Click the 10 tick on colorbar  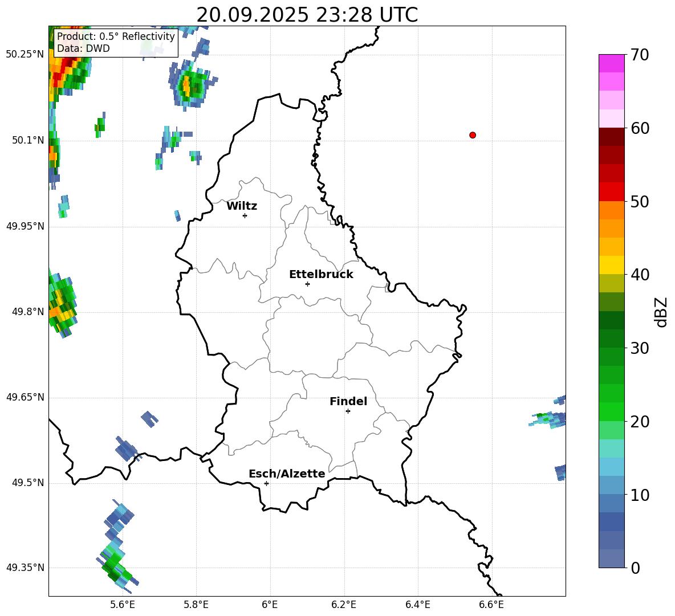point(639,495)
